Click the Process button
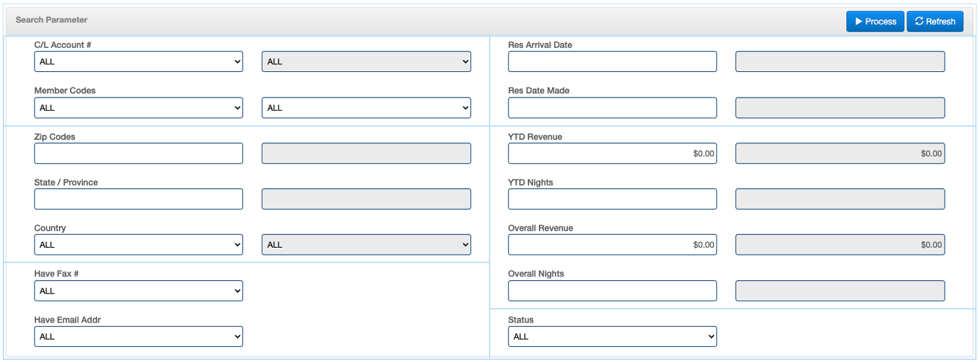This screenshot has height=362, width=980. point(875,21)
